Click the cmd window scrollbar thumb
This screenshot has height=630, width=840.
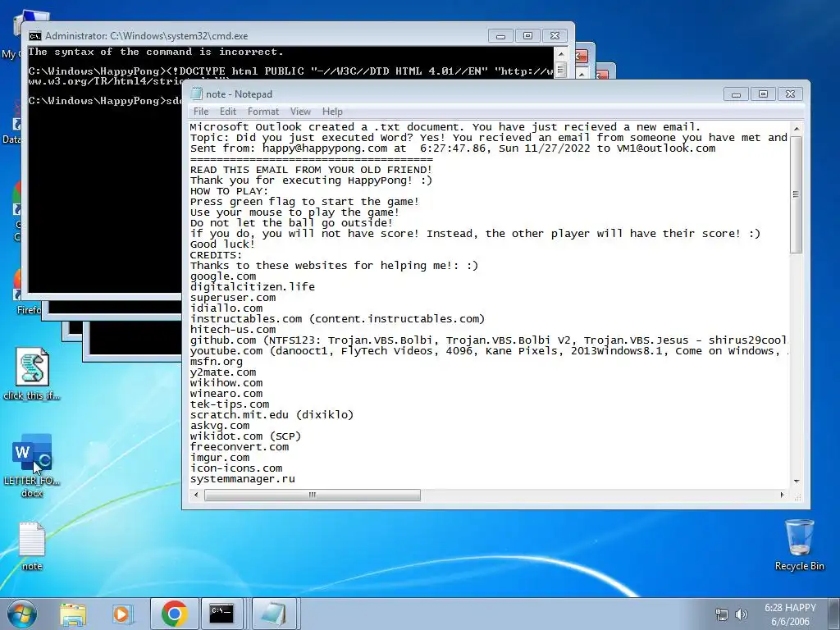pyautogui.click(x=560, y=70)
